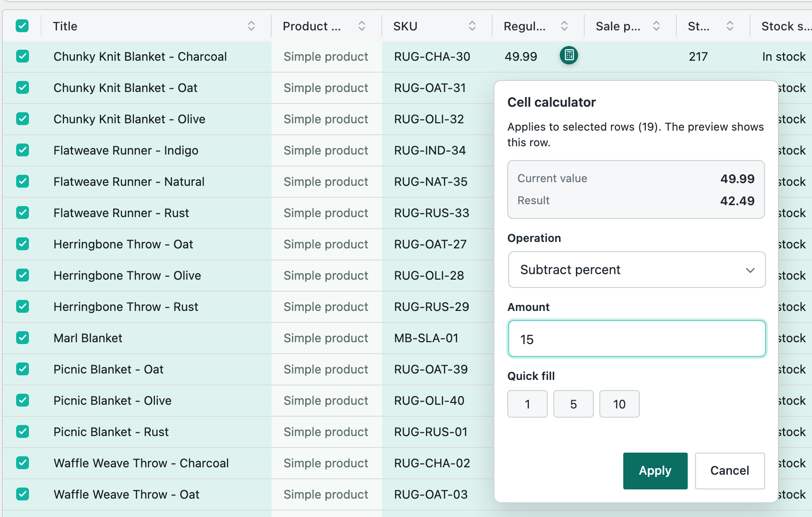This screenshot has height=517, width=812.
Task: Select the SKU cell RUG-CHA-30
Action: coord(432,57)
